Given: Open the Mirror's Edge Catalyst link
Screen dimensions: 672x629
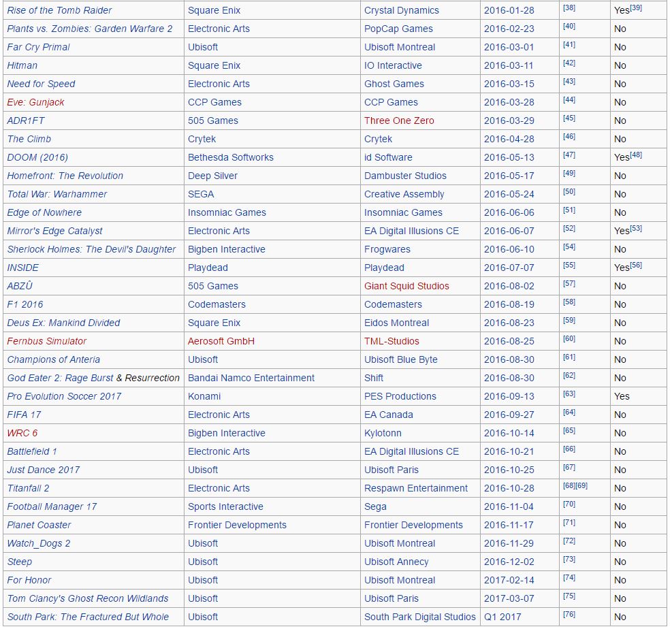Looking at the screenshot, I should (x=55, y=231).
